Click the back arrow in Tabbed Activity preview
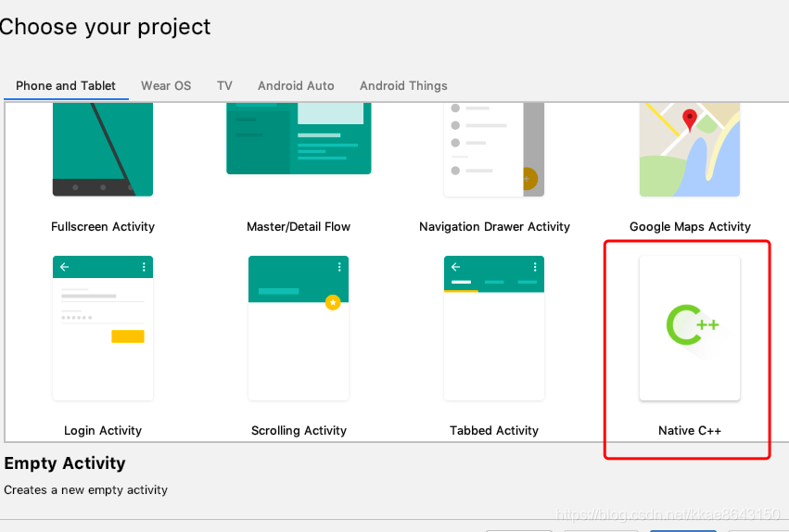789x532 pixels. pyautogui.click(x=456, y=267)
